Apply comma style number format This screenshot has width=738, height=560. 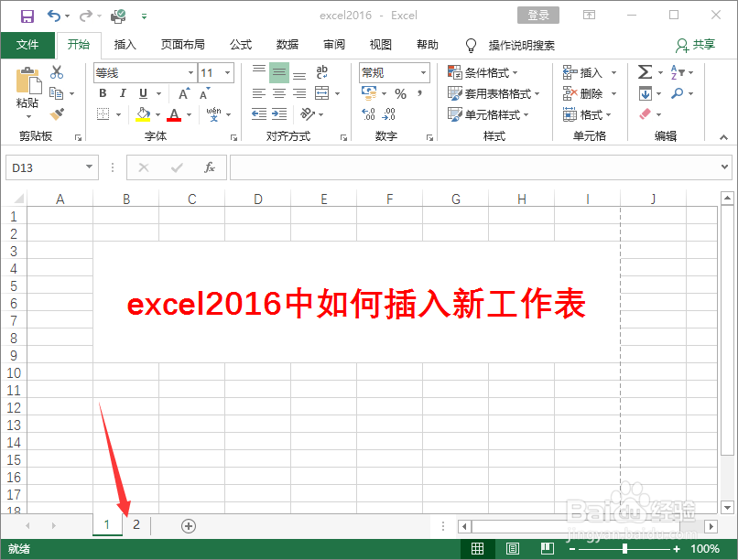tap(419, 93)
